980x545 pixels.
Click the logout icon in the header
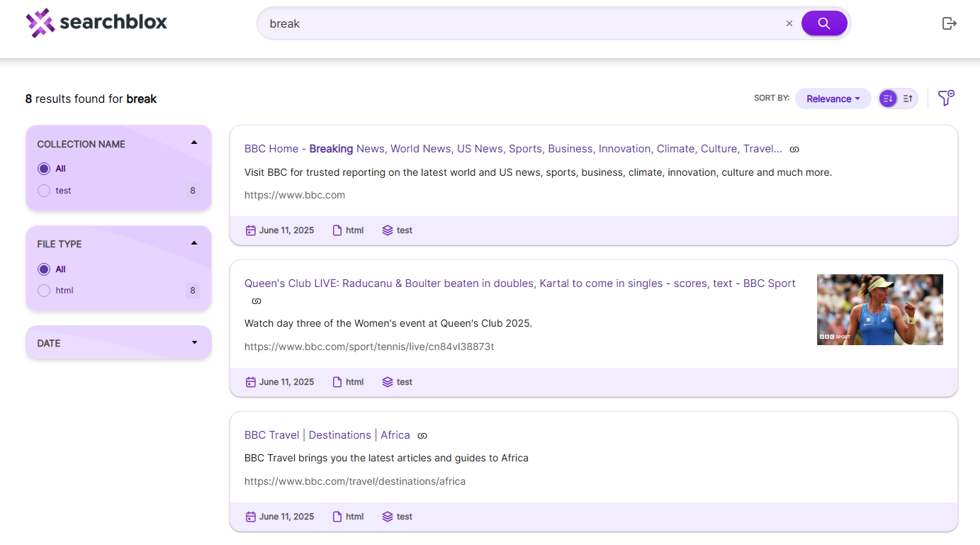(x=950, y=23)
